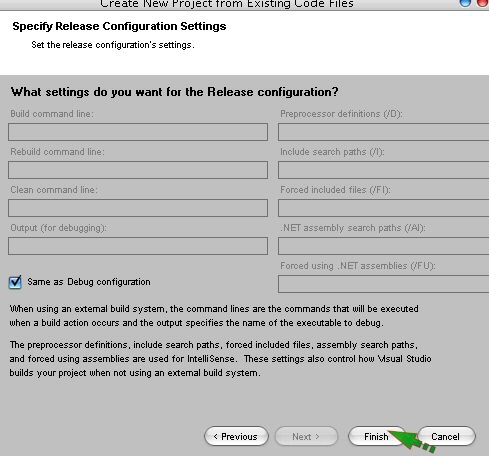Image resolution: width=489 pixels, height=456 pixels.
Task: Click the Output (for debugging) field
Action: pos(138,246)
